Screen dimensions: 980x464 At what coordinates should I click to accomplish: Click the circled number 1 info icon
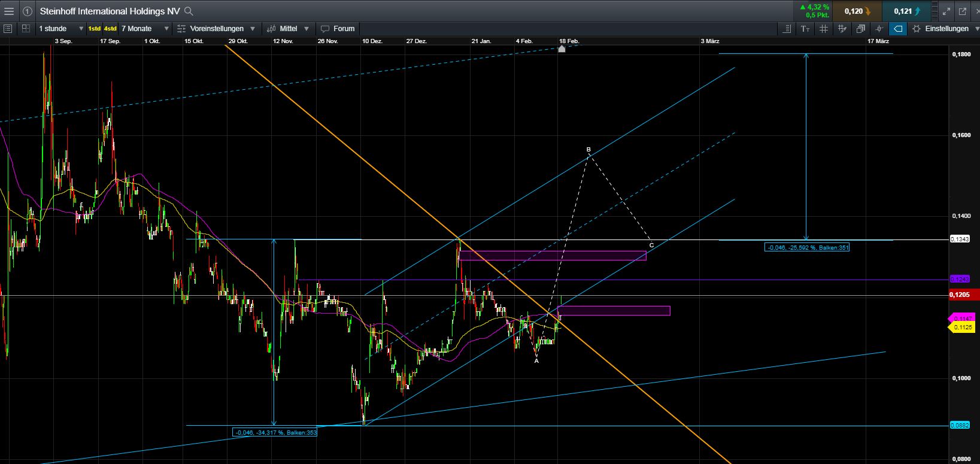(x=28, y=11)
